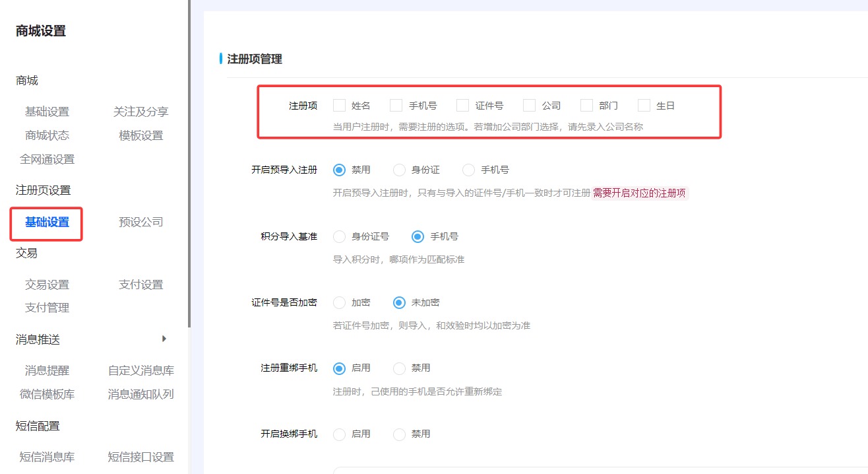Click the sidebar vertical scrollbar
The width and height of the screenshot is (868, 474).
(x=189, y=165)
